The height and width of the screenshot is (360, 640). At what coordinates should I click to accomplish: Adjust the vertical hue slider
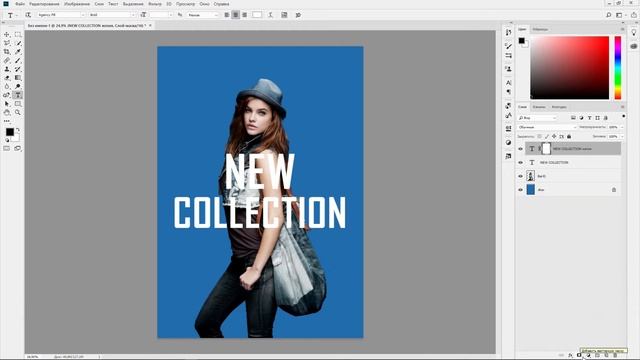618,68
